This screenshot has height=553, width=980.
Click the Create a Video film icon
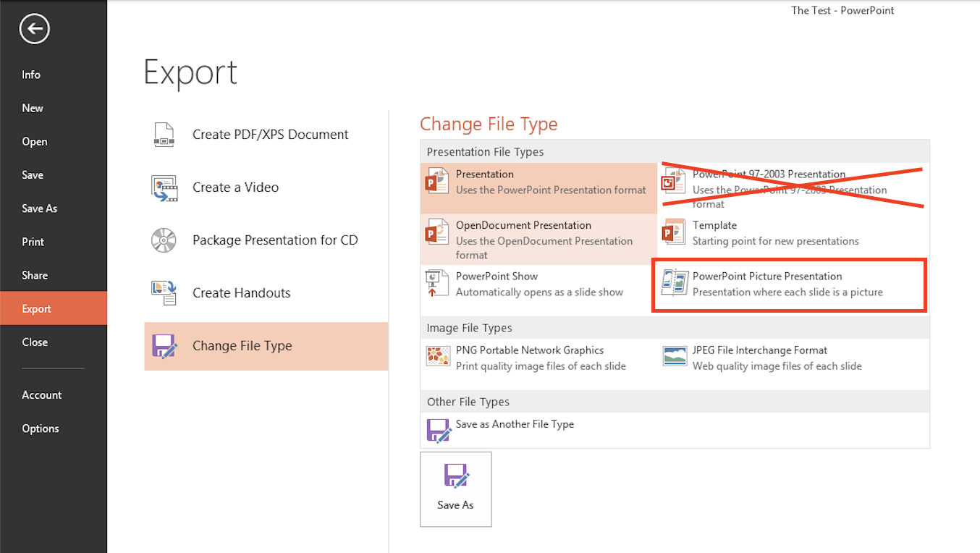(x=164, y=187)
